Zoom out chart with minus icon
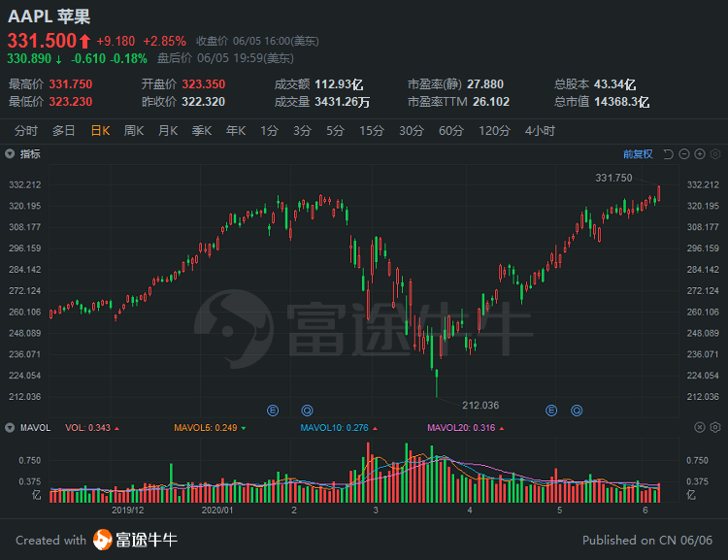The image size is (728, 560). (x=684, y=154)
